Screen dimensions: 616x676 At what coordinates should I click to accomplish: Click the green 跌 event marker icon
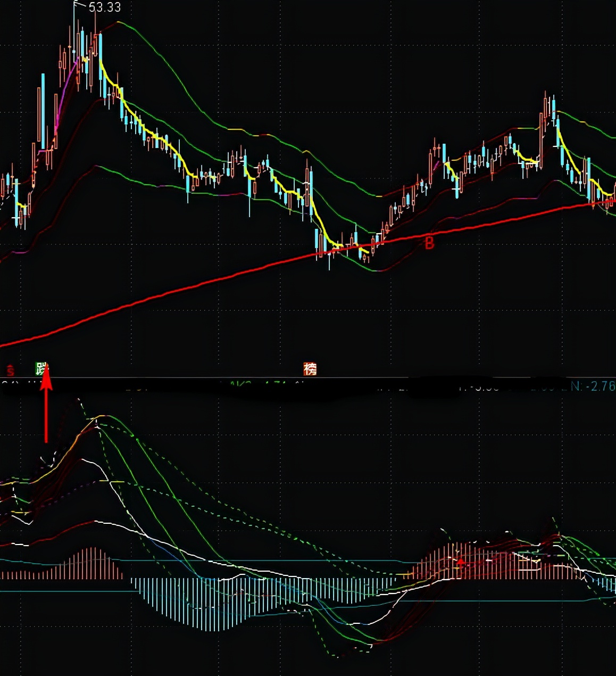[x=42, y=368]
